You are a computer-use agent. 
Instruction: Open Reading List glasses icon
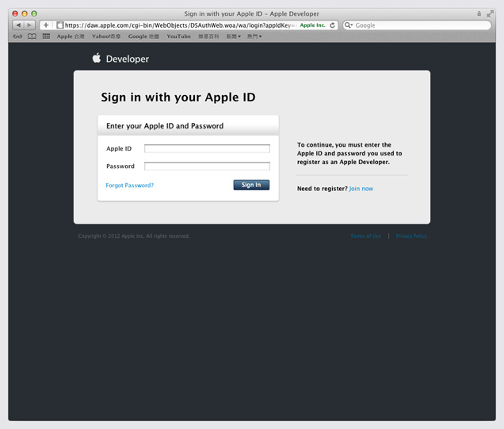[x=17, y=36]
